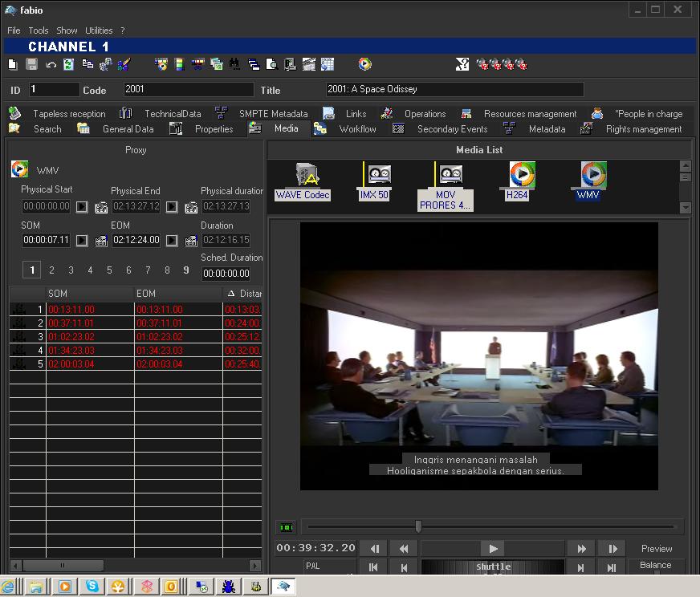This screenshot has height=597, width=700.
Task: Switch to the Workflow tab
Action: pos(356,129)
